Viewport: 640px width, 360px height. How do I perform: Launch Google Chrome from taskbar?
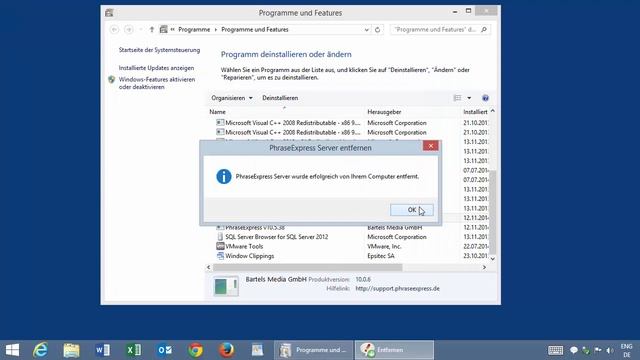[x=196, y=350]
